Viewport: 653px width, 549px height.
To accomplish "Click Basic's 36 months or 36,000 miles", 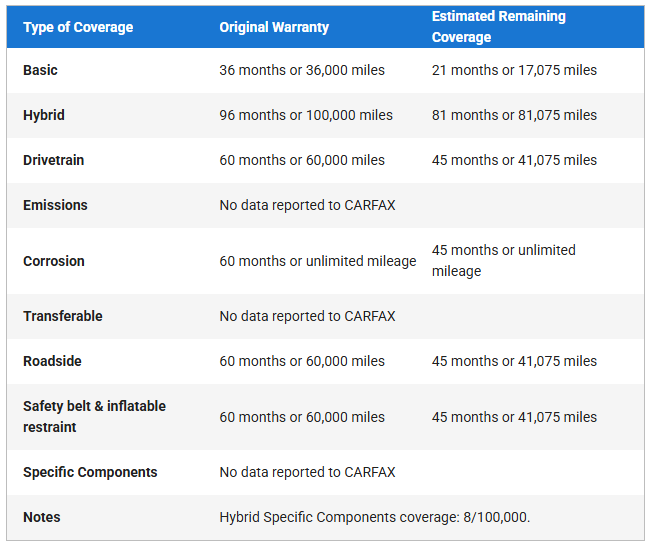I will [x=302, y=70].
